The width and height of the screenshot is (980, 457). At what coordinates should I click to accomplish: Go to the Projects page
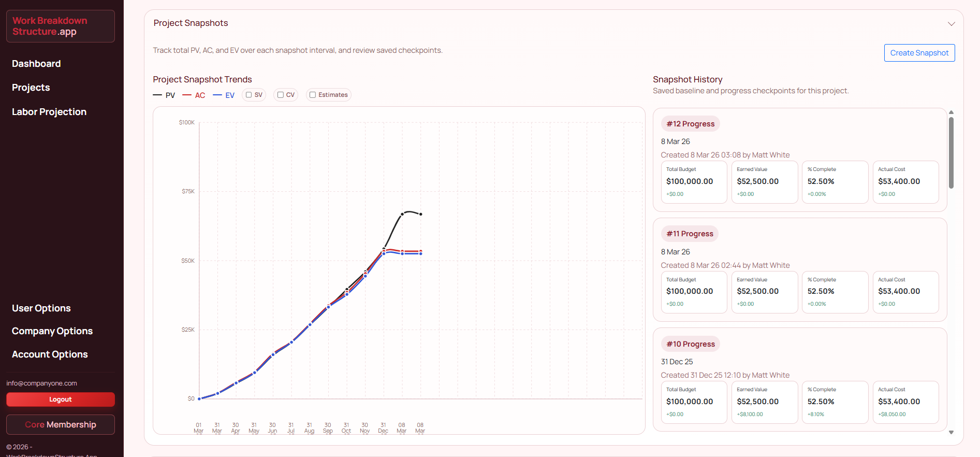pyautogui.click(x=31, y=88)
